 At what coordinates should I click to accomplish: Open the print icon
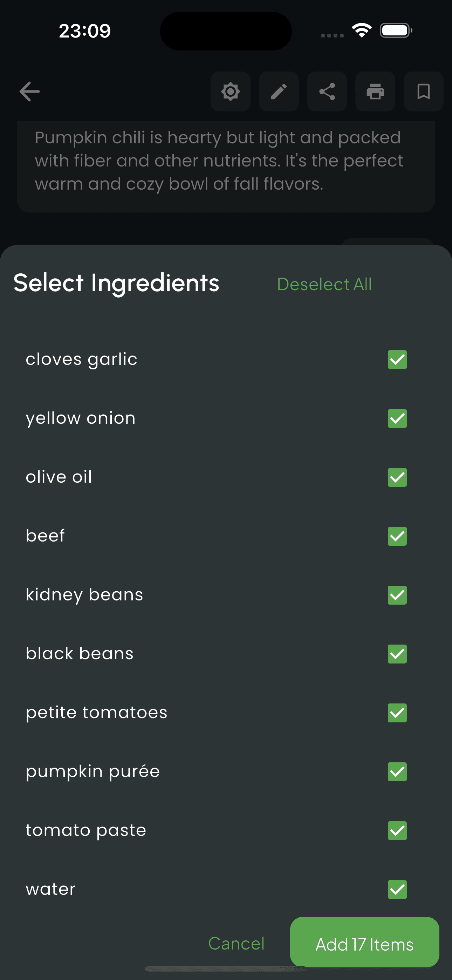375,91
